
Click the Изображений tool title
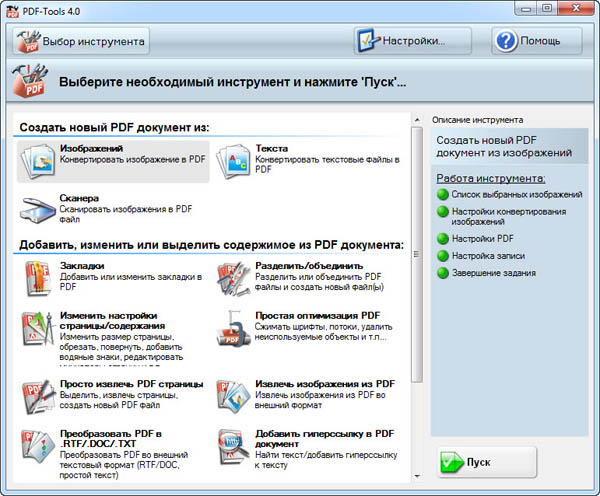coord(91,148)
